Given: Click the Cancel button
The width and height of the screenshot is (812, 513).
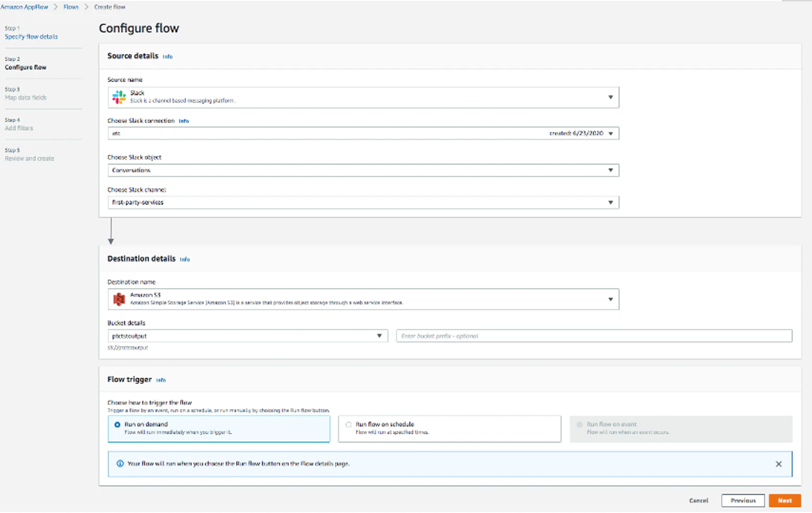Looking at the screenshot, I should tap(699, 500).
